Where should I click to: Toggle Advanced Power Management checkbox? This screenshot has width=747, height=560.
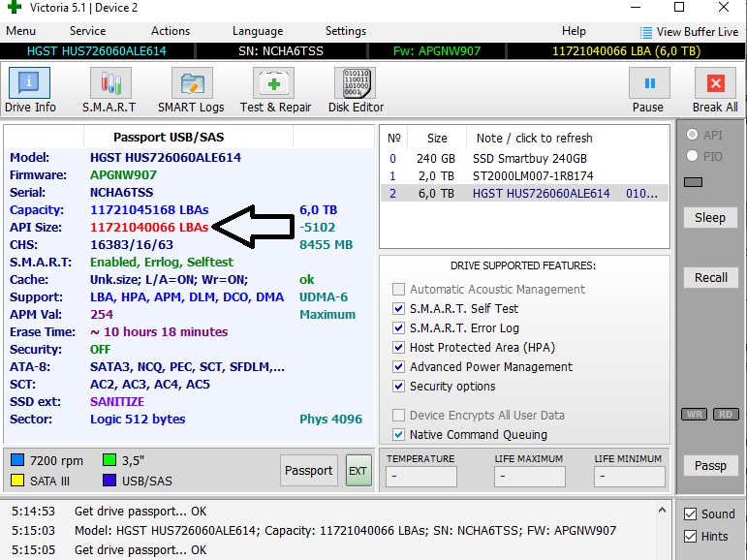(x=398, y=367)
